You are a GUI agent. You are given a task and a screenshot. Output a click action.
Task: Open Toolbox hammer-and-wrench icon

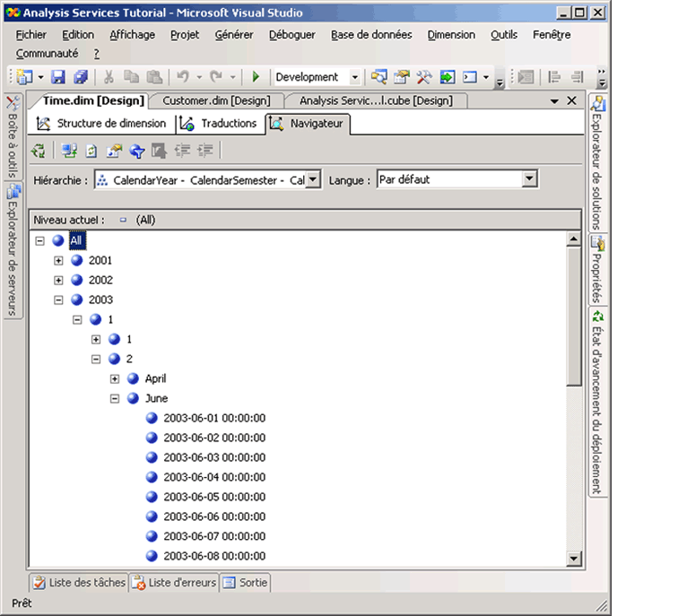(x=424, y=77)
